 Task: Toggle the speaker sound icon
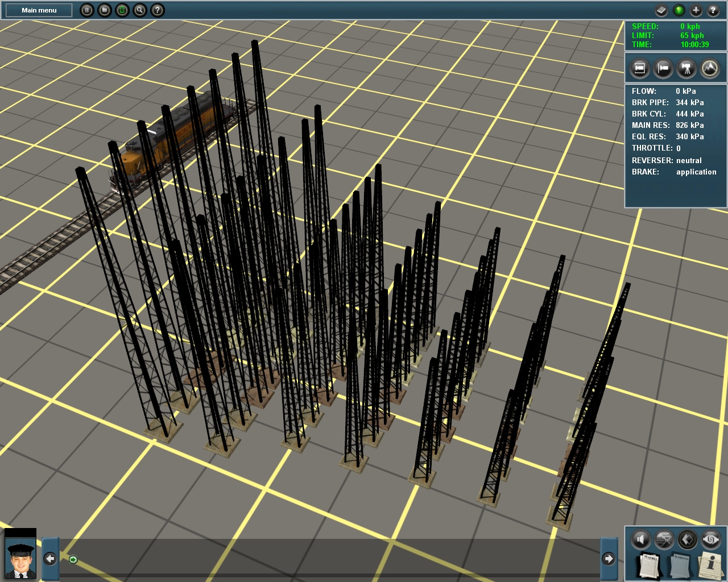(x=641, y=539)
